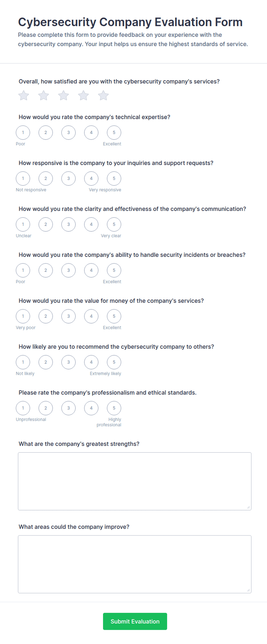Rate value for money as 2
The height and width of the screenshot is (644, 267).
pyautogui.click(x=46, y=316)
